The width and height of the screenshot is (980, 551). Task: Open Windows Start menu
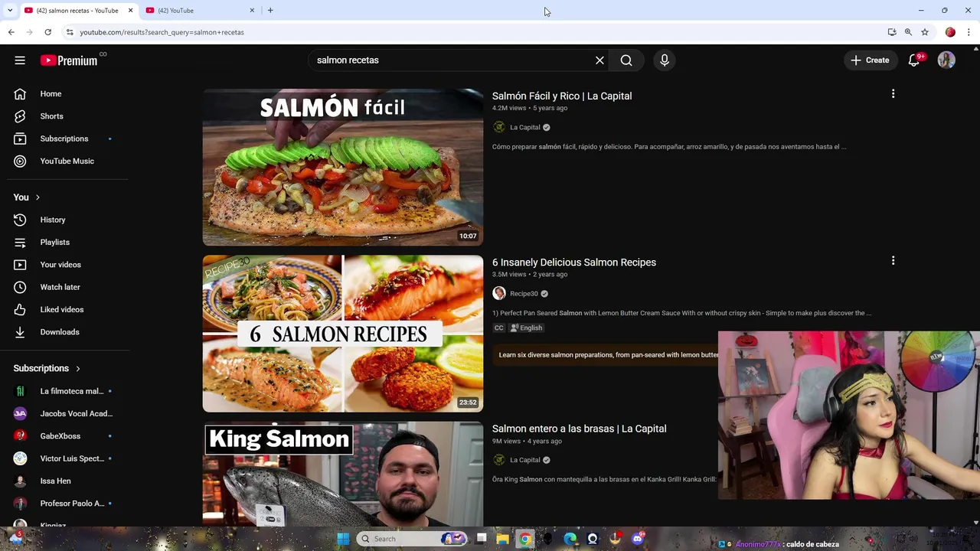pyautogui.click(x=343, y=539)
